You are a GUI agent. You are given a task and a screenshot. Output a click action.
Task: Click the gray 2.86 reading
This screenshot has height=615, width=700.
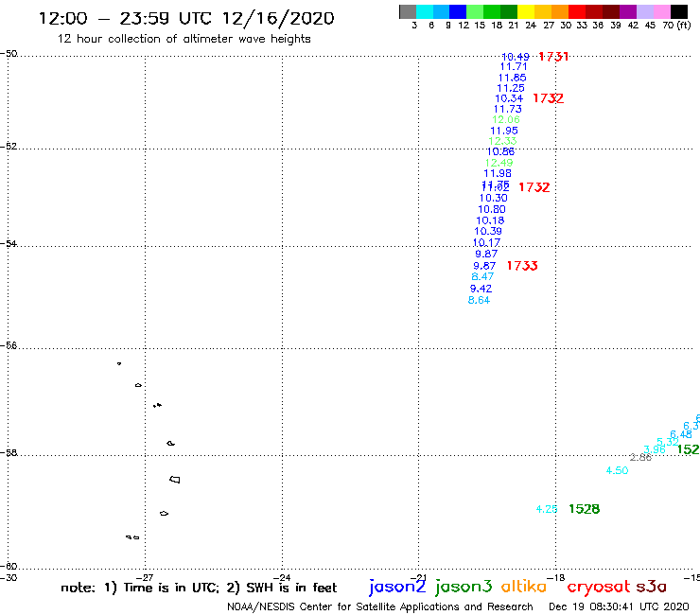tap(640, 457)
